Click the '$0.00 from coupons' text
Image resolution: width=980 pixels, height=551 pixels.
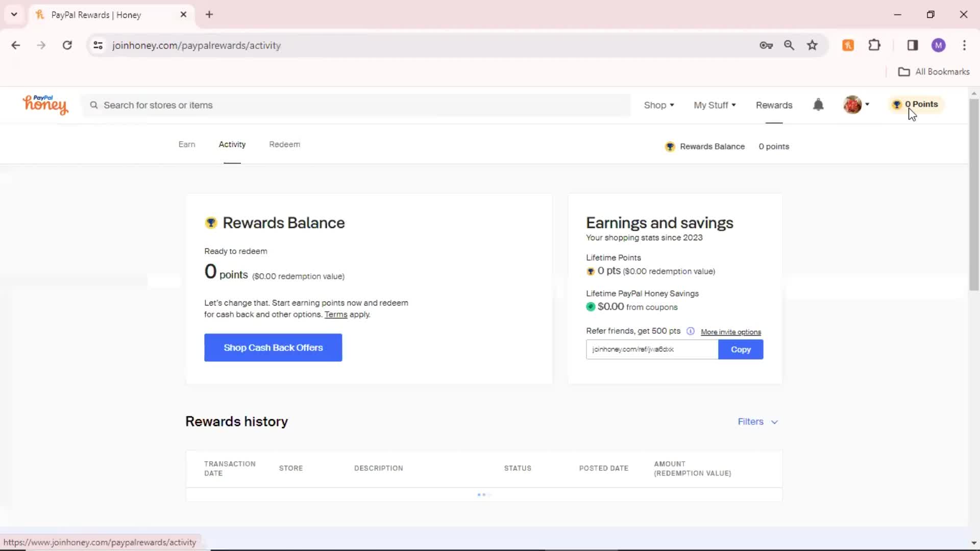pos(638,307)
